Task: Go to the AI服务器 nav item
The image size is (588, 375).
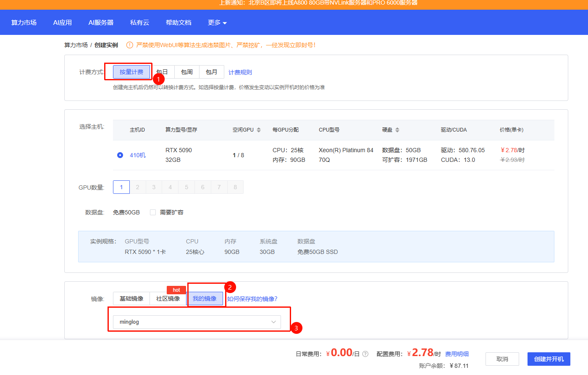Action: pos(101,23)
